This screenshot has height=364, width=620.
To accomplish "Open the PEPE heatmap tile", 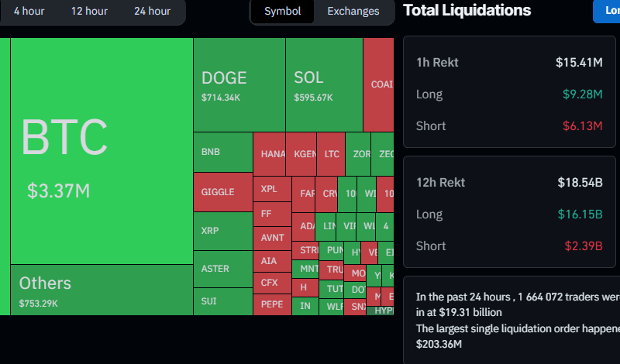I will tap(272, 304).
